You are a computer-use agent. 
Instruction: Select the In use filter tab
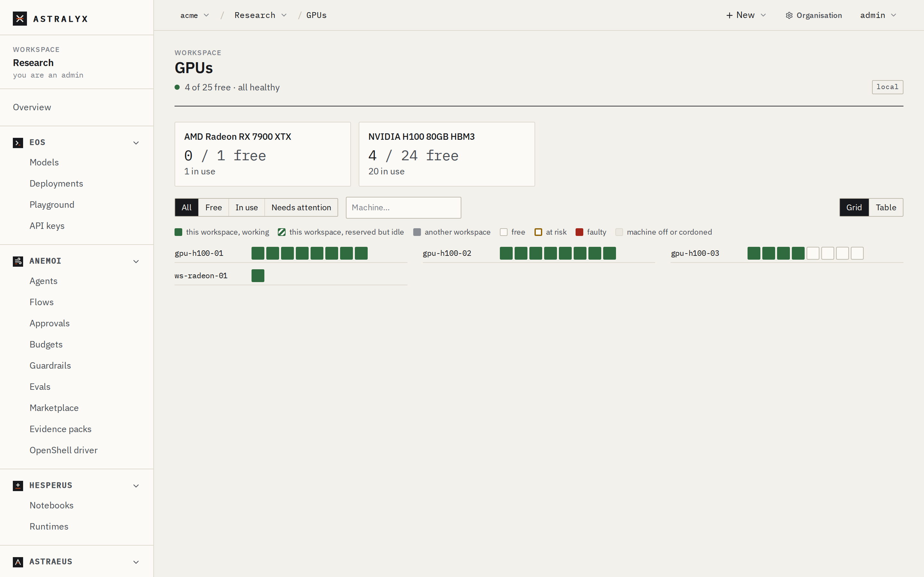click(x=247, y=208)
